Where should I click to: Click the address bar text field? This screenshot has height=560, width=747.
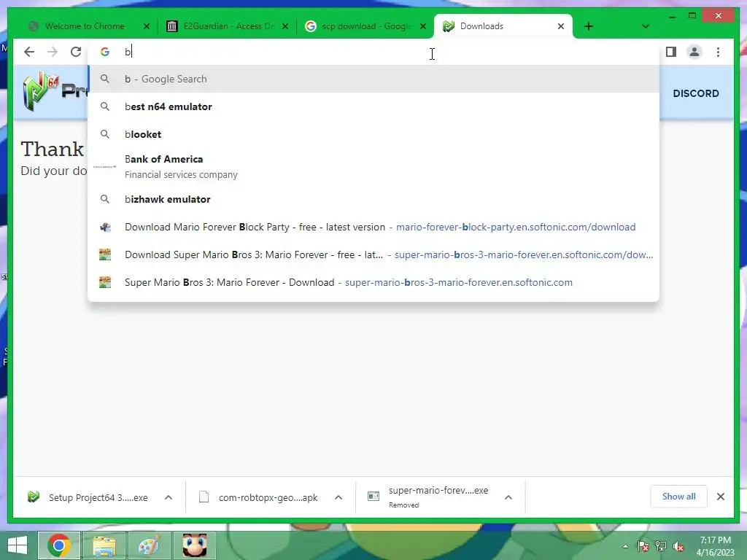(373, 52)
